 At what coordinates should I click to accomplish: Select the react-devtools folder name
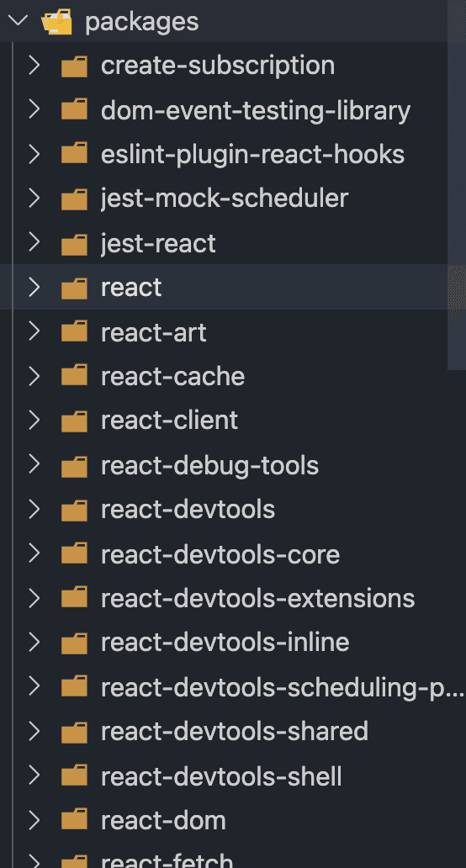(188, 510)
